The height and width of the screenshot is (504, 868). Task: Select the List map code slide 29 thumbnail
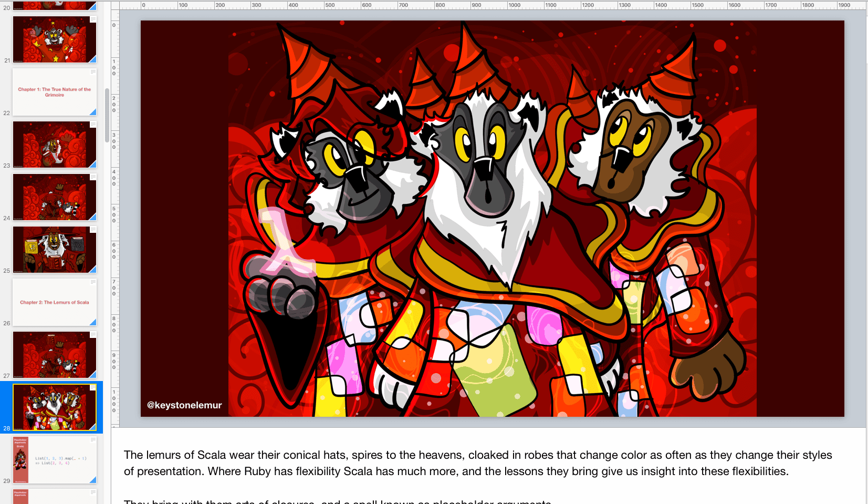point(55,460)
